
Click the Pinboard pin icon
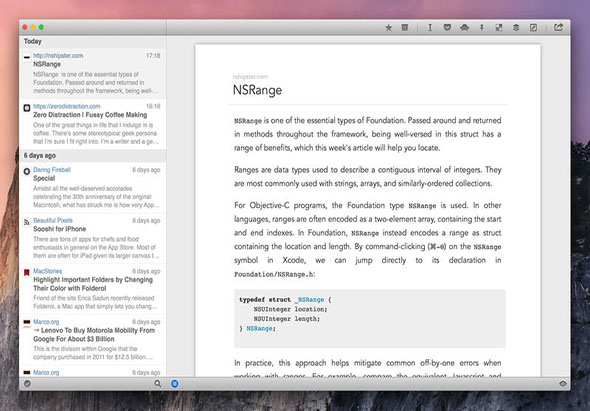[482, 27]
